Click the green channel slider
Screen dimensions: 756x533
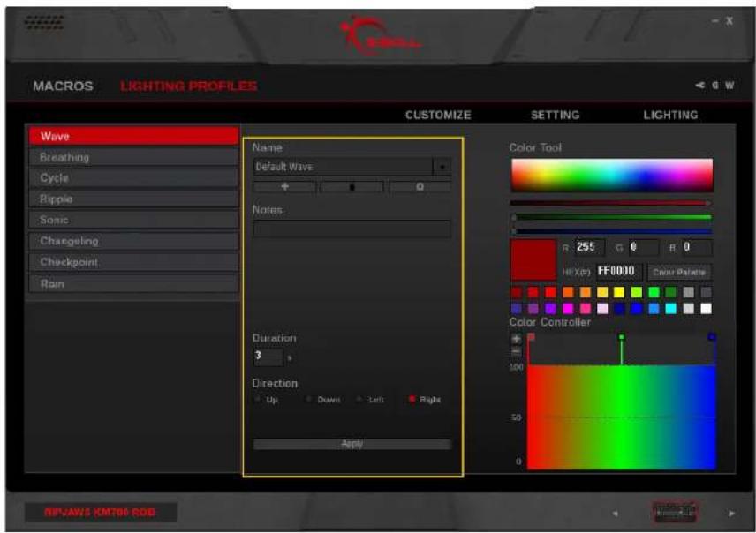[611, 217]
